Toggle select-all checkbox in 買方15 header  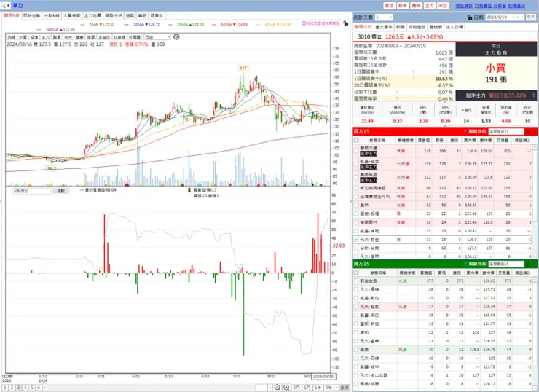click(x=355, y=141)
